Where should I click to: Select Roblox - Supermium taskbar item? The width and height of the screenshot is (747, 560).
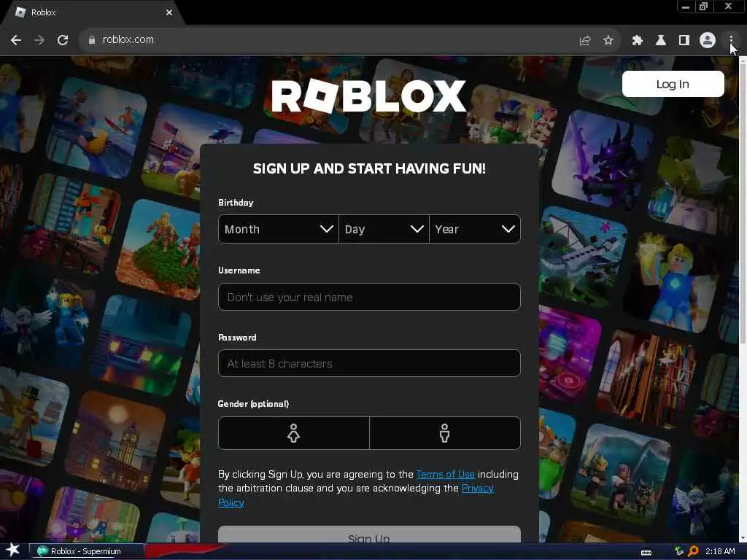[86, 551]
